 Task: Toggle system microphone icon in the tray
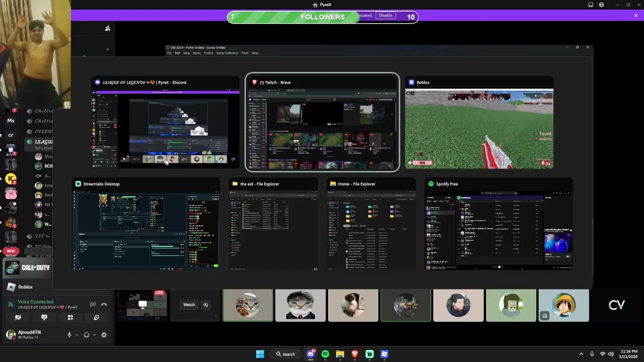click(x=592, y=354)
